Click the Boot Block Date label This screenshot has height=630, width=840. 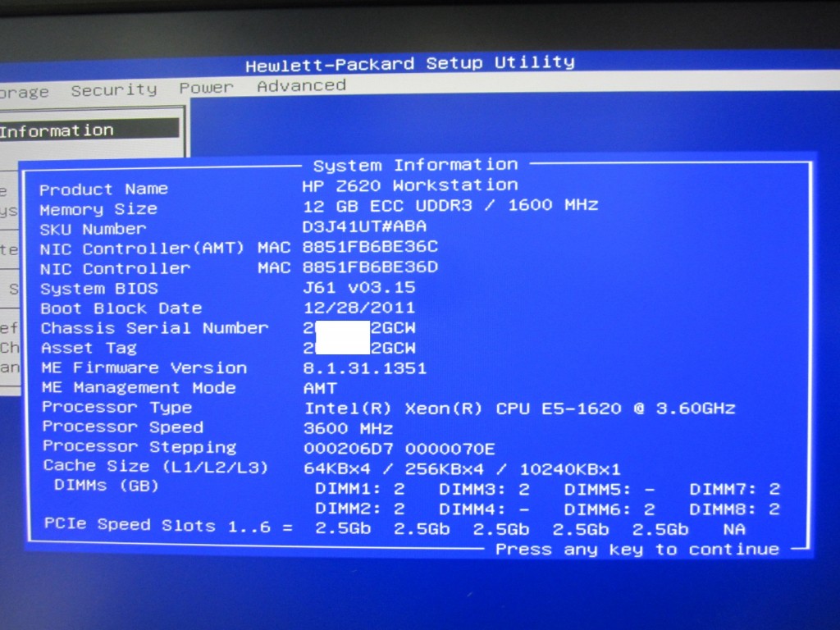click(121, 308)
